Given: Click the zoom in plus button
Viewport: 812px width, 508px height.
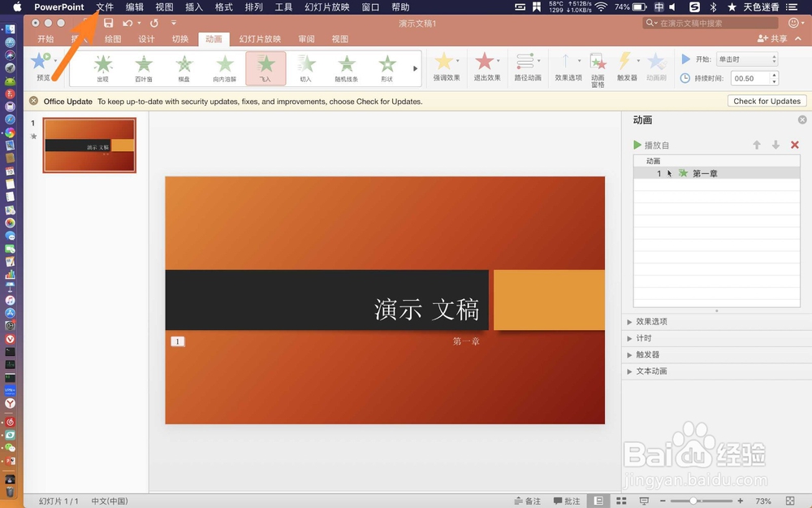Looking at the screenshot, I should pos(740,501).
